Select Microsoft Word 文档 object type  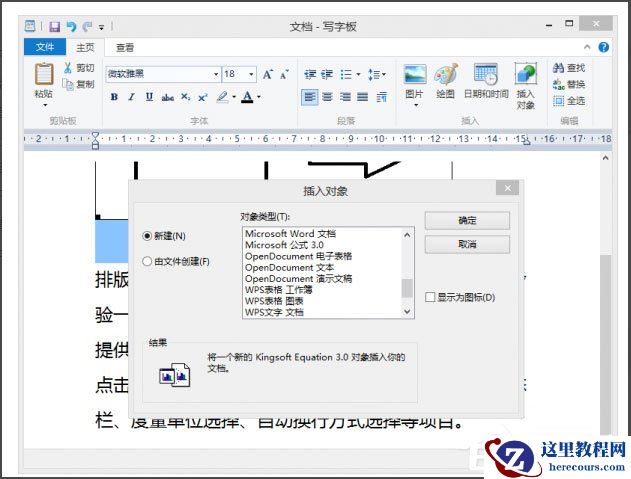(x=290, y=233)
